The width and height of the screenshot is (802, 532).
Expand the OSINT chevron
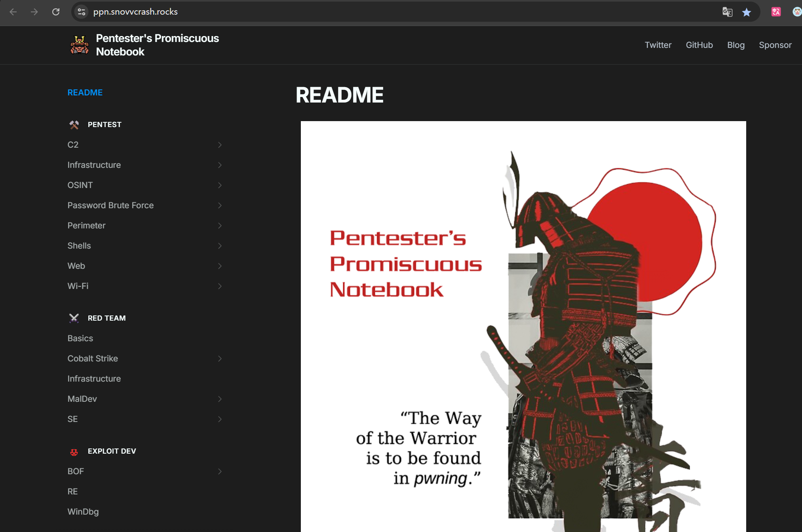[220, 185]
